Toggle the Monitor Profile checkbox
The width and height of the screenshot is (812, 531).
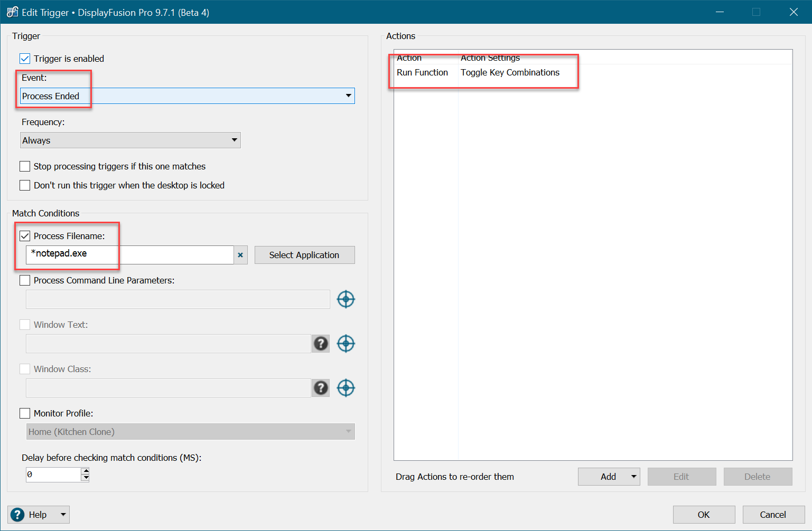[x=25, y=413]
